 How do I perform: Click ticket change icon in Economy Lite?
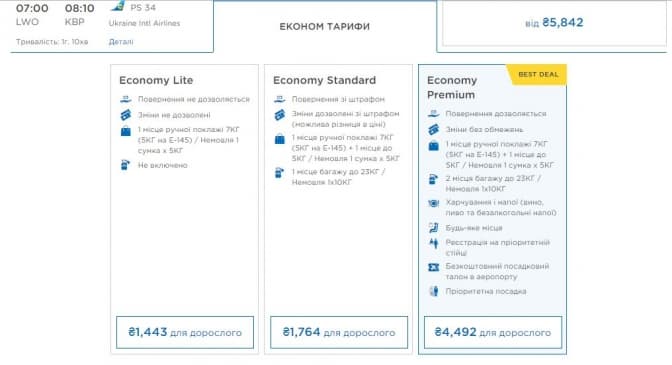coord(126,115)
